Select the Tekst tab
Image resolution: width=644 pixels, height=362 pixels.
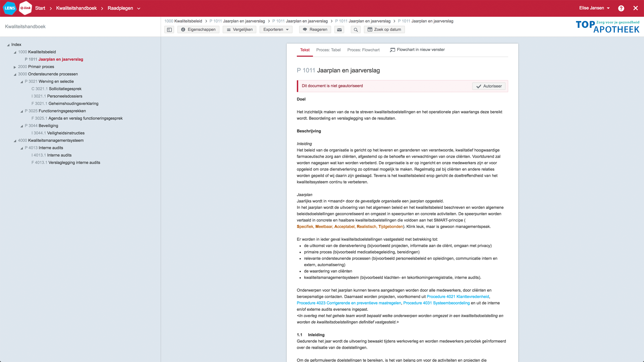305,50
